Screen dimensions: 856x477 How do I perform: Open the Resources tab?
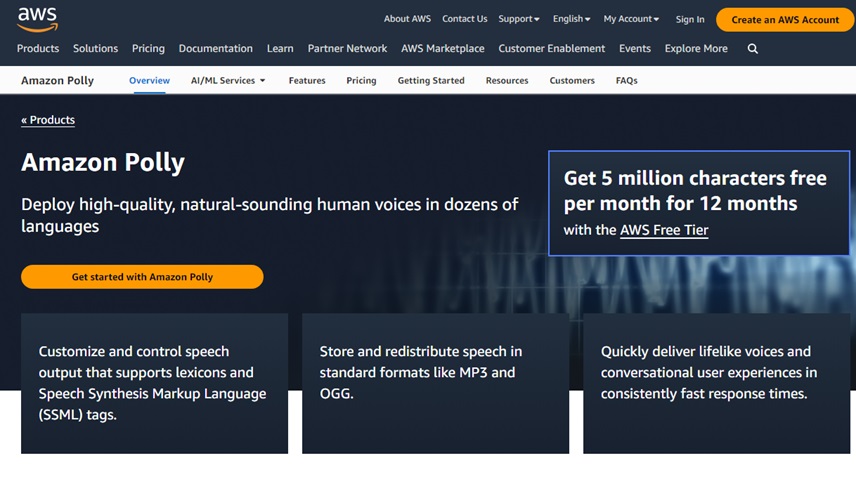pos(507,80)
